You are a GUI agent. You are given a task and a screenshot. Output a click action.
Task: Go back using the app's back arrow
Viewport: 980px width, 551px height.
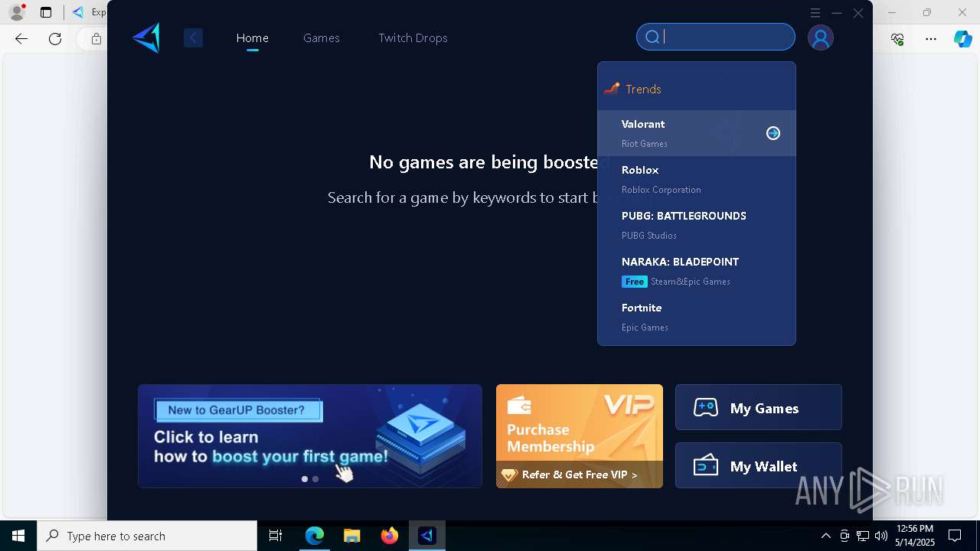[193, 37]
